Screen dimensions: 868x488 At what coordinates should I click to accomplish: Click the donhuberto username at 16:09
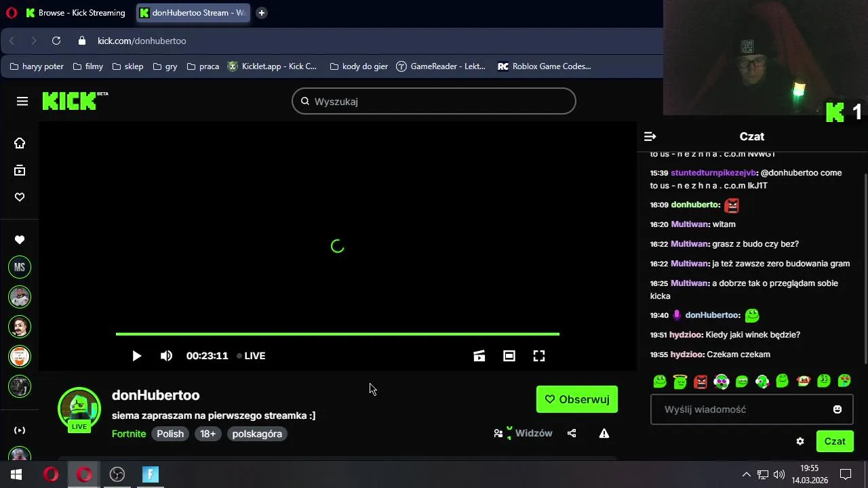click(x=695, y=205)
